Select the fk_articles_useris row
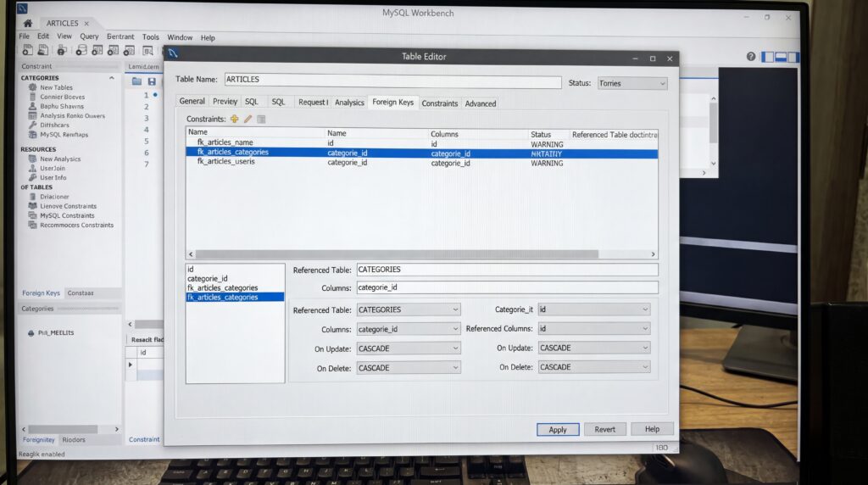The image size is (868, 485). (x=422, y=162)
